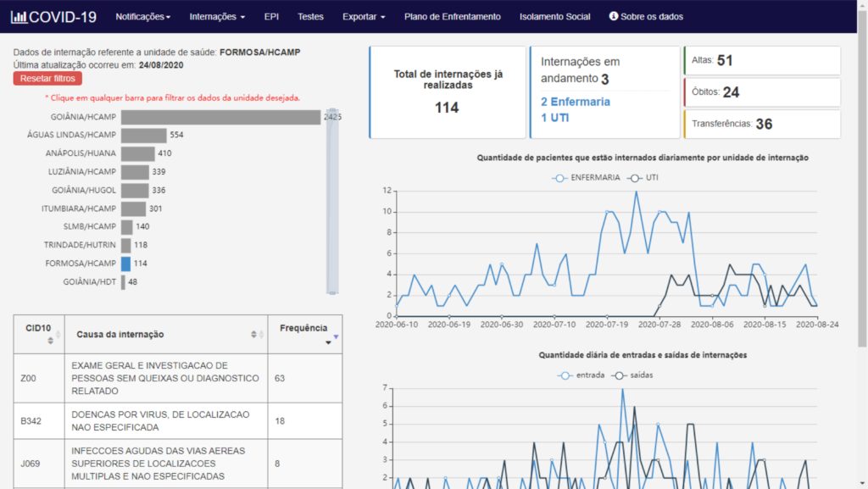Screen dimensions: 868x489
Task: Click the Óbitos 24 card
Action: coord(762,92)
